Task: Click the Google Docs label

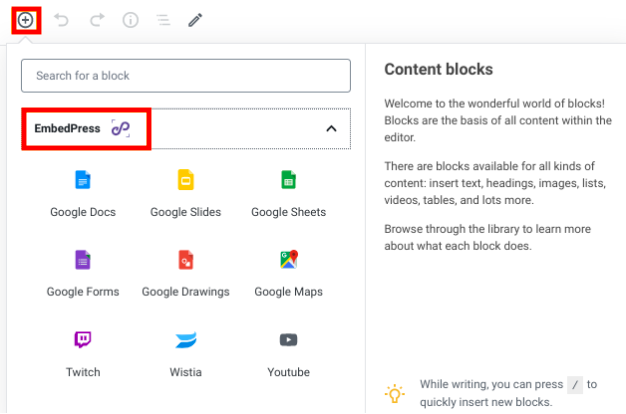Action: click(83, 212)
